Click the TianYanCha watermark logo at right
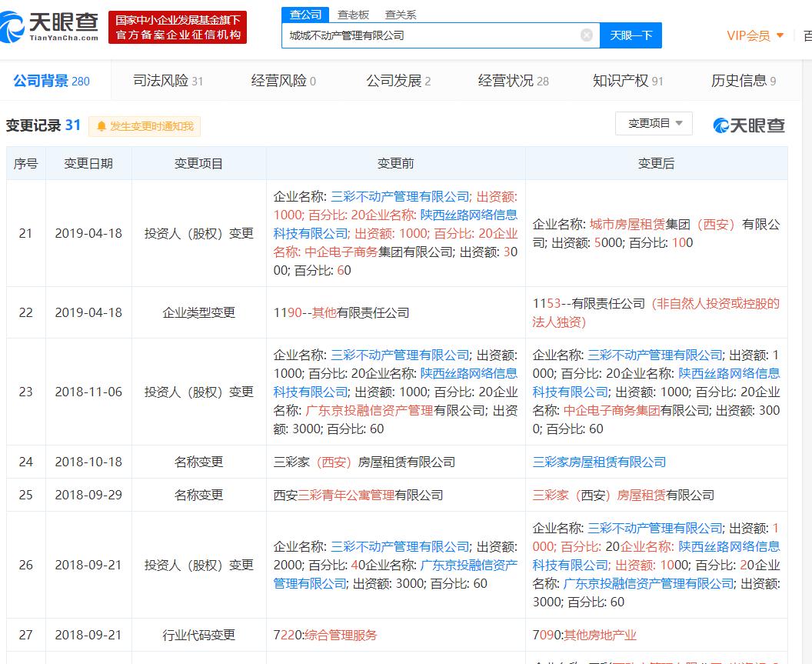This screenshot has width=812, height=664. coord(749,125)
